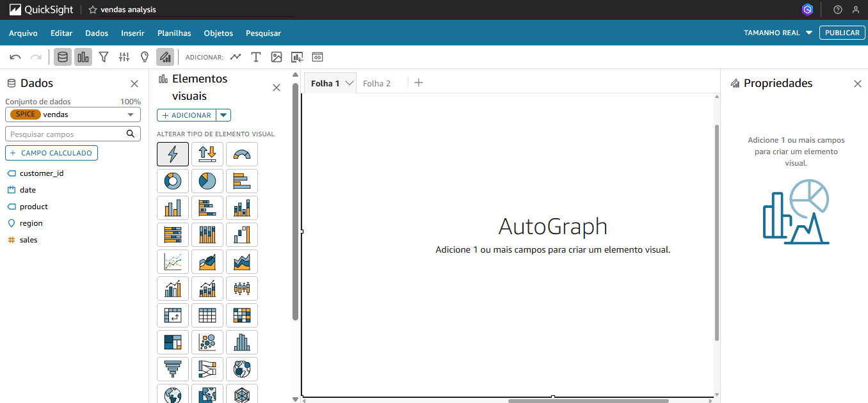Add a text box via T icon
The image size is (868, 403).
tap(256, 57)
